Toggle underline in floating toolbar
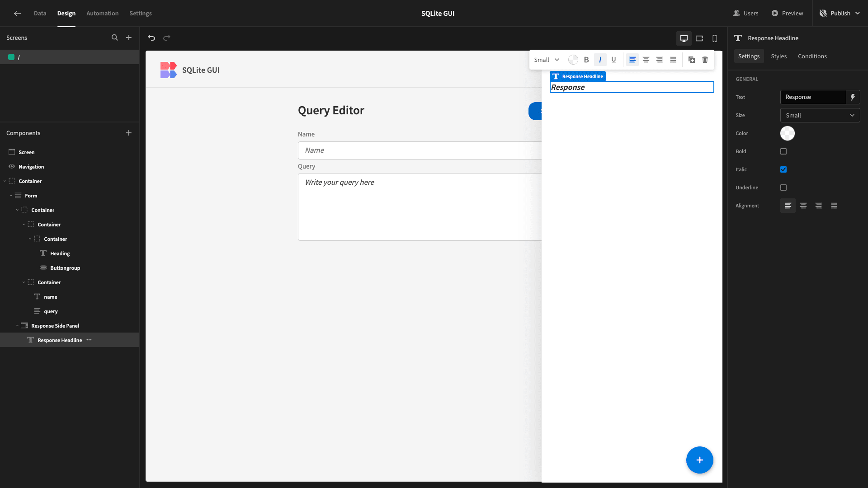The height and width of the screenshot is (488, 868). [613, 60]
